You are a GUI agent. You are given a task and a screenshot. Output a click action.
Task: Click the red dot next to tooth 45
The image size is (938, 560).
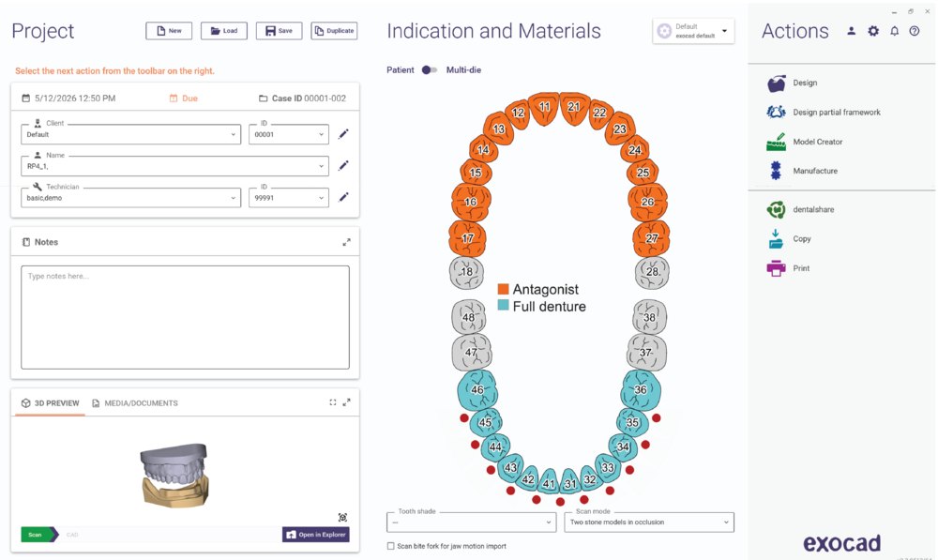(x=464, y=418)
